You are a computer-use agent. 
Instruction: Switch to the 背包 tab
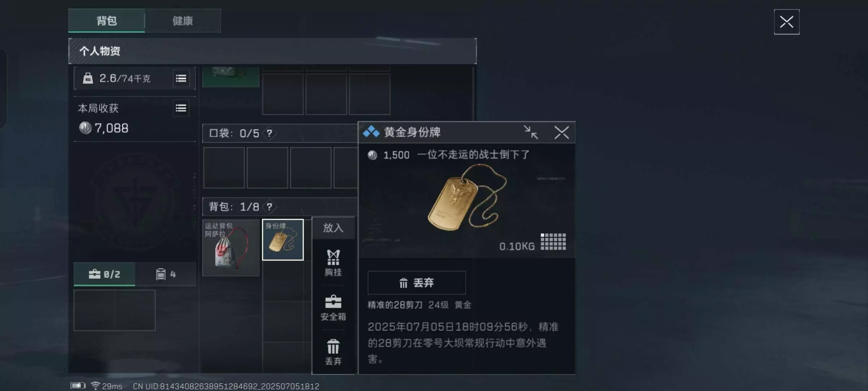point(107,21)
